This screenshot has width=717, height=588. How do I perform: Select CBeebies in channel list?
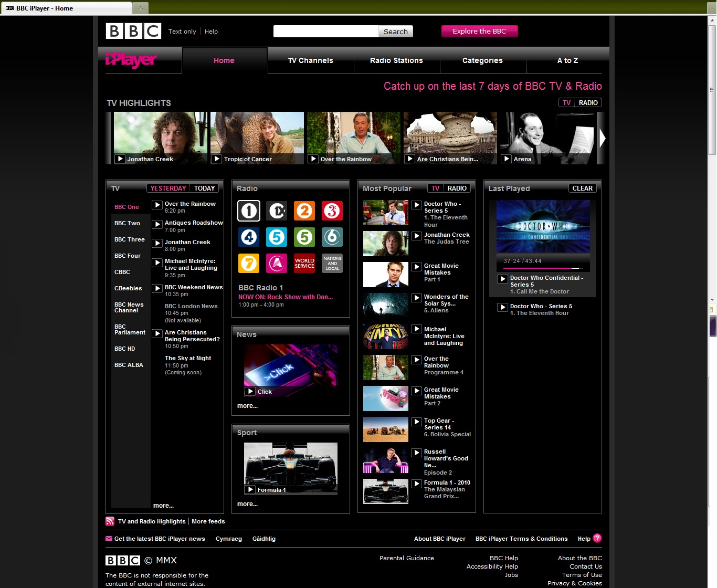(128, 288)
